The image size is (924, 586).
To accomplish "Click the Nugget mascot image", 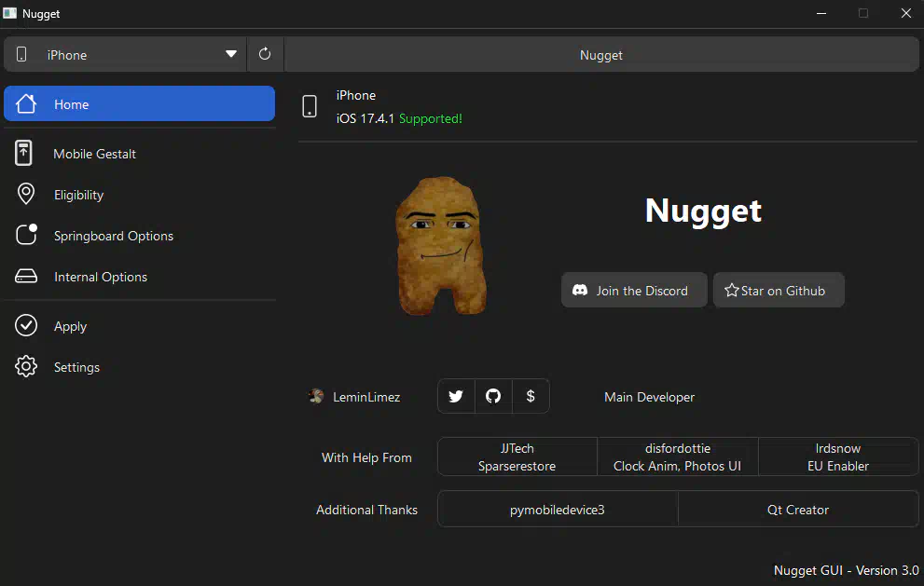I will point(441,246).
